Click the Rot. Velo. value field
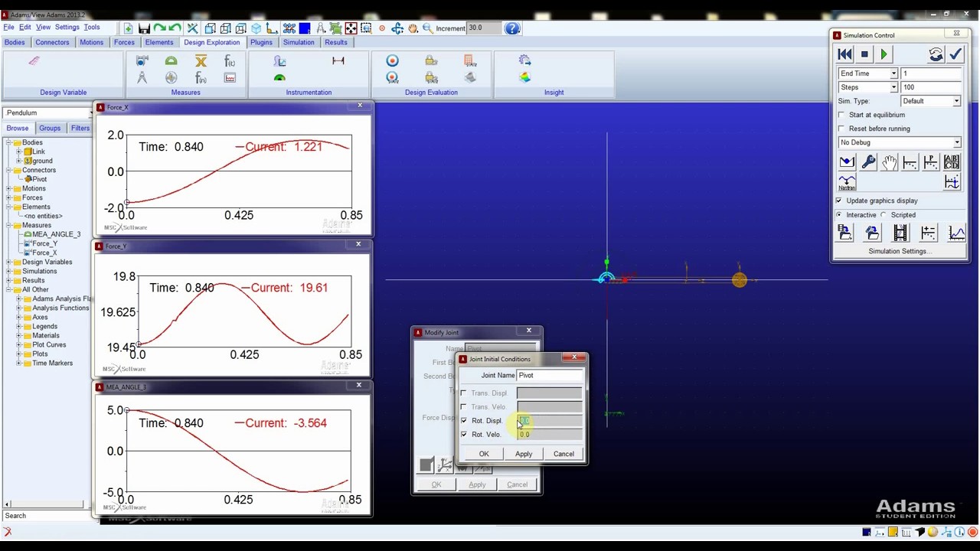Screen dimensions: 980x551 point(549,435)
